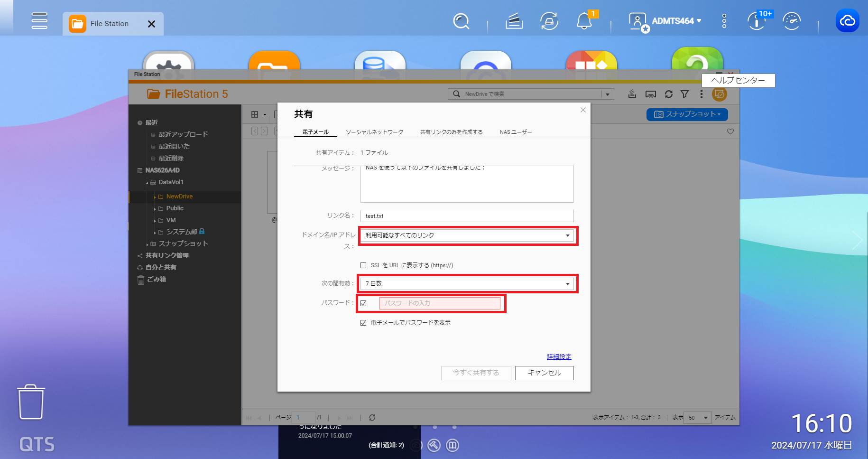Open the myQNAPcloud blue cloud icon
Image resolution: width=868 pixels, height=459 pixels.
[847, 21]
